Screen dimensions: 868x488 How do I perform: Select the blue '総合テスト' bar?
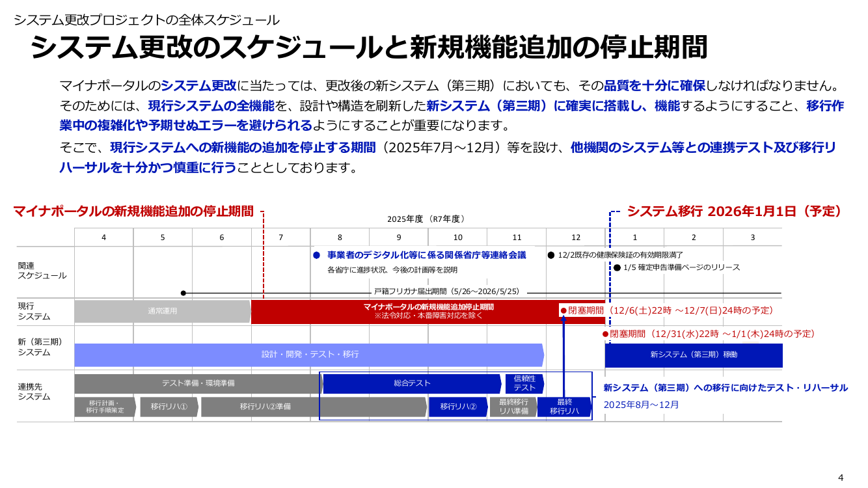pos(413,383)
